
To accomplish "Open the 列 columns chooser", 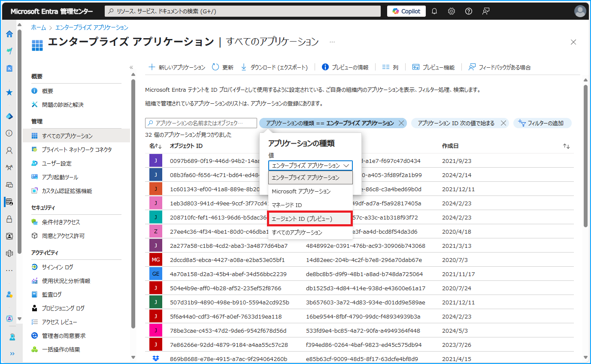I will [390, 67].
